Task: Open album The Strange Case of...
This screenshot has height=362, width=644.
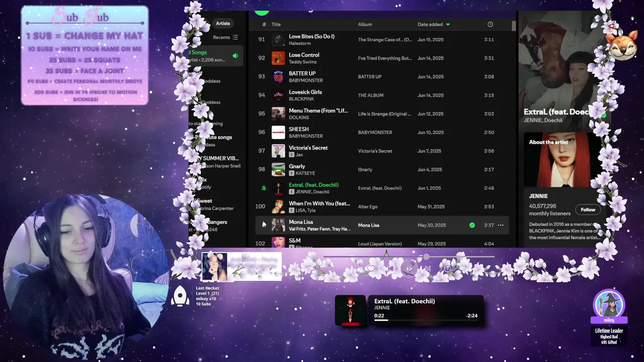Action: click(385, 40)
